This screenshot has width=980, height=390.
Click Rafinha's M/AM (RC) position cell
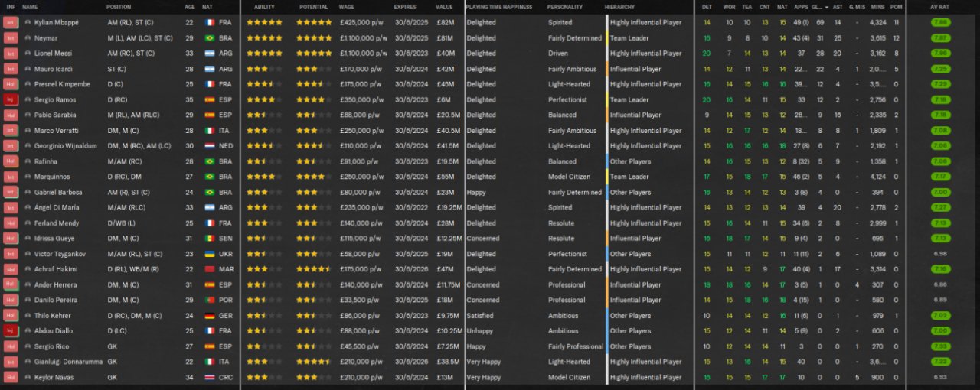click(125, 161)
